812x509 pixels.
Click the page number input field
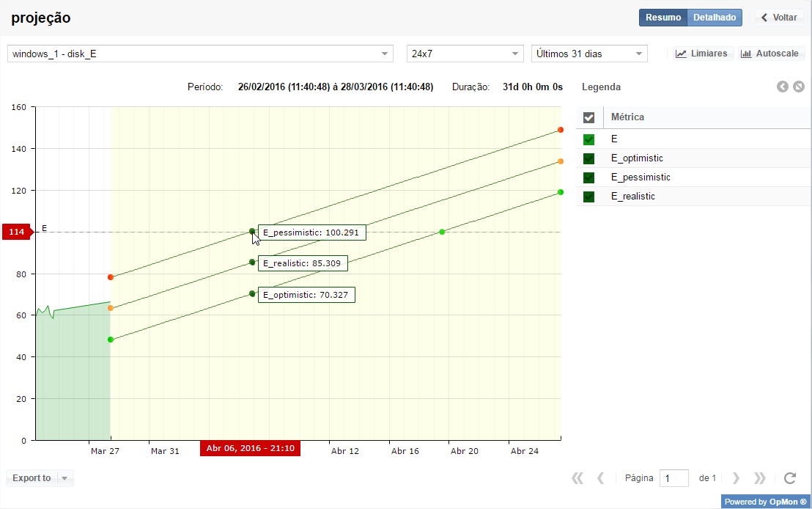tap(673, 478)
